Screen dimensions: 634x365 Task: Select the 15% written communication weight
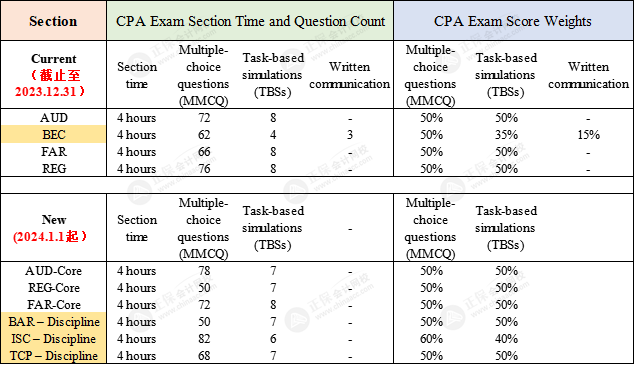point(588,135)
